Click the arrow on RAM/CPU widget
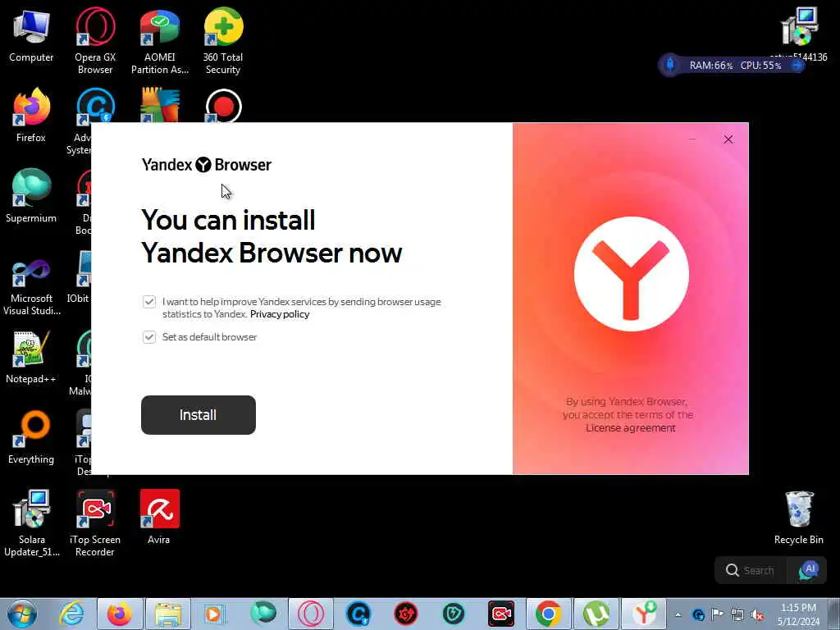The height and width of the screenshot is (630, 840). [797, 66]
